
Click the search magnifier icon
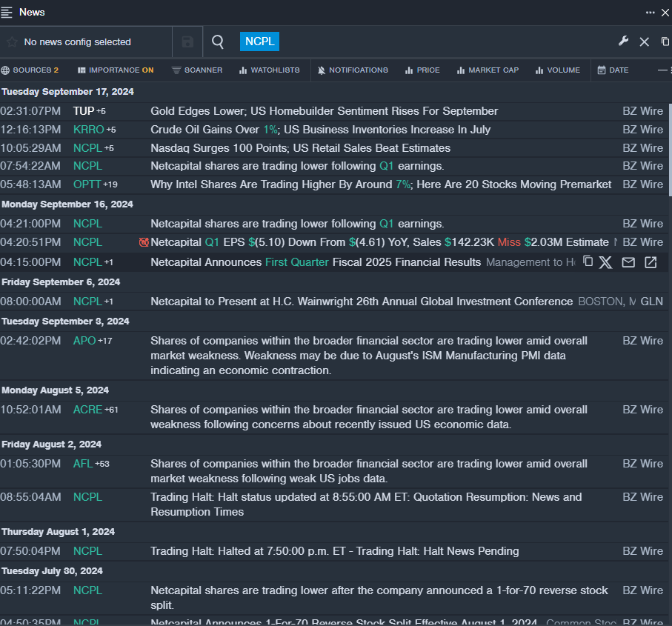pyautogui.click(x=218, y=42)
